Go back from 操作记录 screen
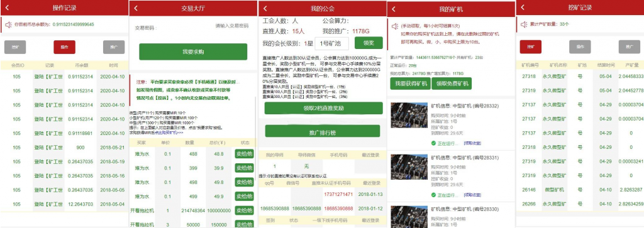 pos(7,8)
